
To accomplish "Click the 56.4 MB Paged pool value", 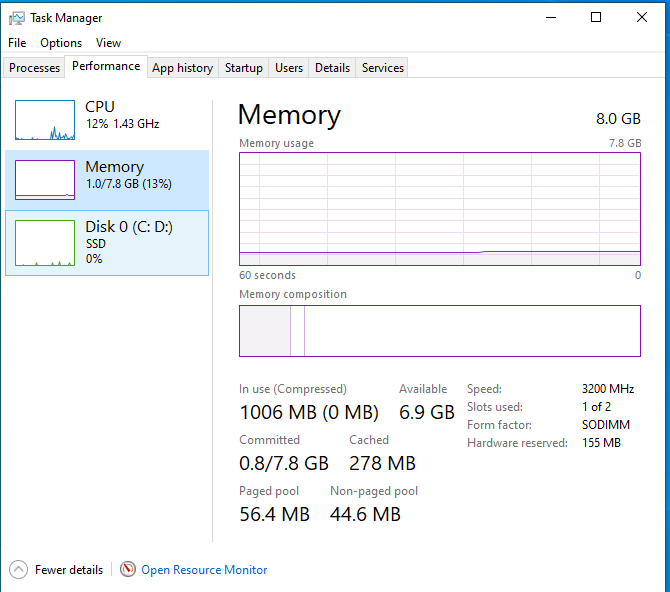I will [x=274, y=514].
